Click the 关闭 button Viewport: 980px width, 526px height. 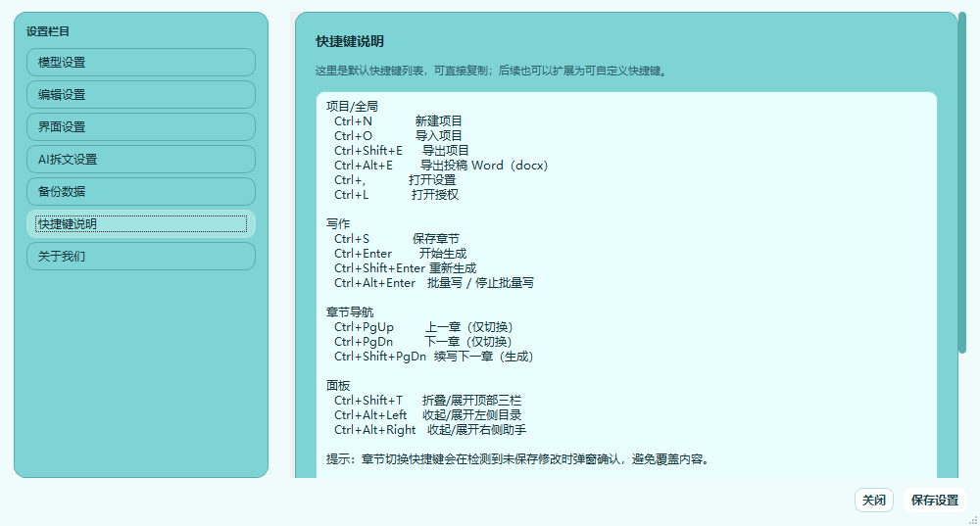point(874,501)
